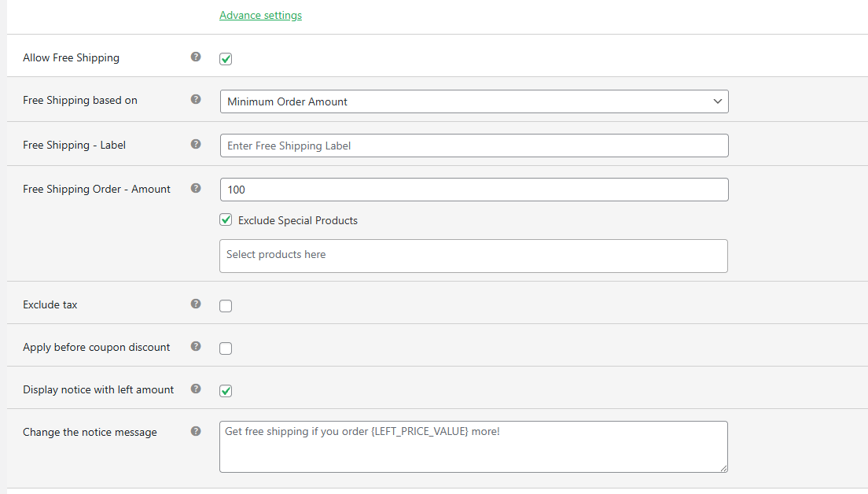Click the Free Shipping - Label text

tap(74, 145)
